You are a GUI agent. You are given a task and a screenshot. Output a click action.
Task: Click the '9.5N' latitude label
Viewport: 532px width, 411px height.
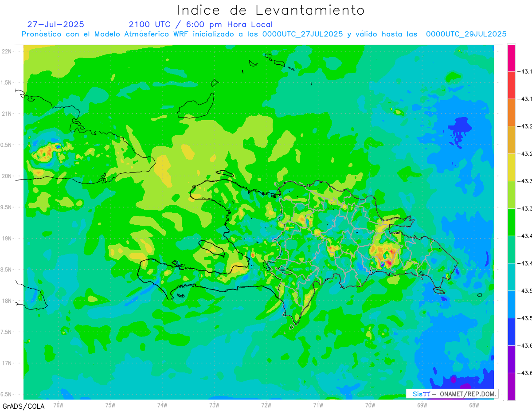[6, 207]
